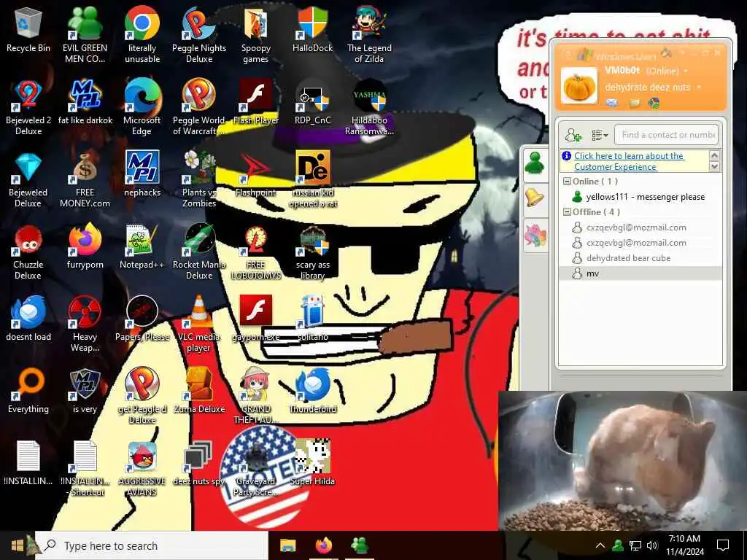Click the add a contact icon in Messenger
This screenshot has width=747, height=560.
point(573,135)
